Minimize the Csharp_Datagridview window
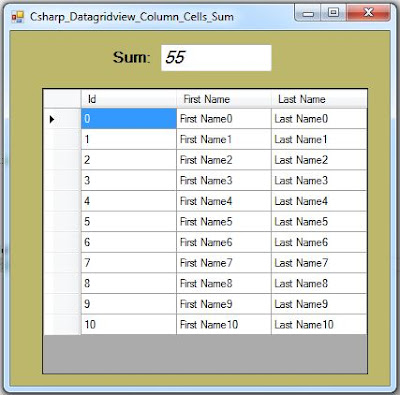 (x=308, y=13)
